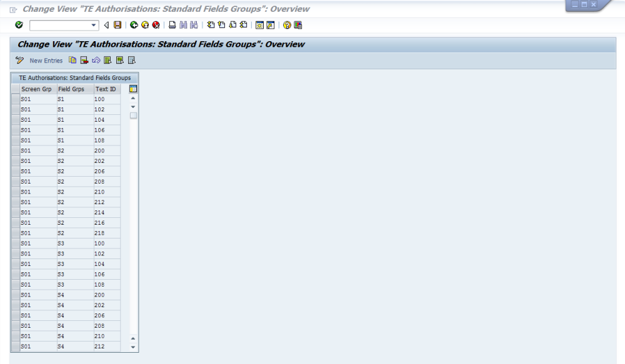Image resolution: width=625 pixels, height=364 pixels.
Task: Click the Delete row icon
Action: coord(84,60)
